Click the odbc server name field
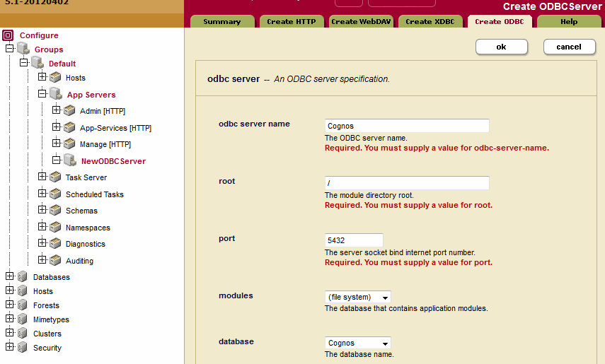 tap(407, 126)
